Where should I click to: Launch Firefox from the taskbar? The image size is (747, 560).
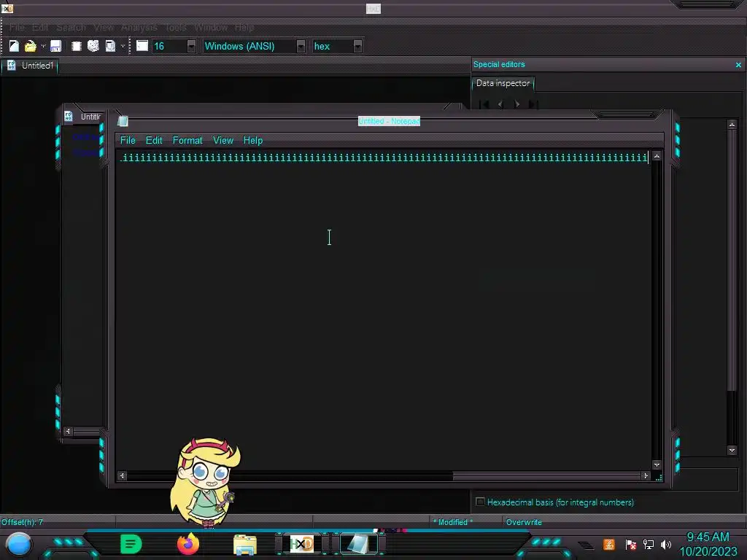tap(187, 544)
